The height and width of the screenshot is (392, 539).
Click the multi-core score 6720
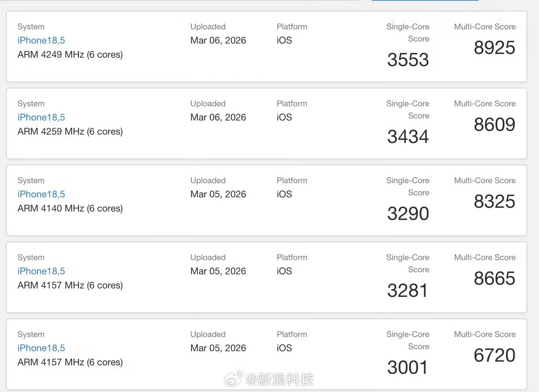click(494, 356)
